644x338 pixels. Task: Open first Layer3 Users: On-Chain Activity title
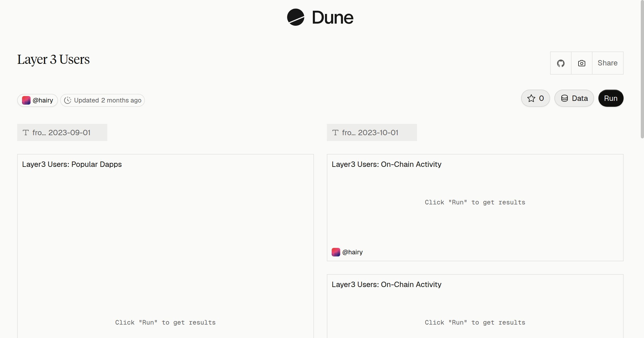386,164
